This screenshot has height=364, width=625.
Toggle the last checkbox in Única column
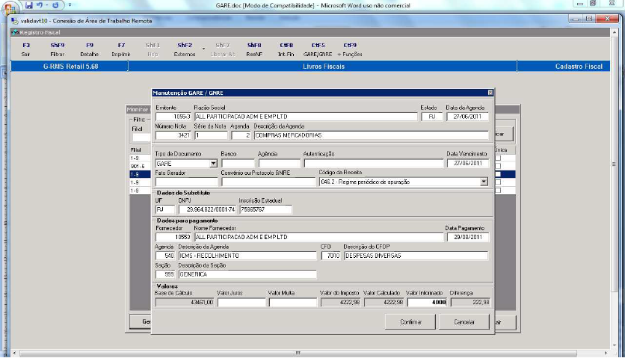pyautogui.click(x=498, y=191)
